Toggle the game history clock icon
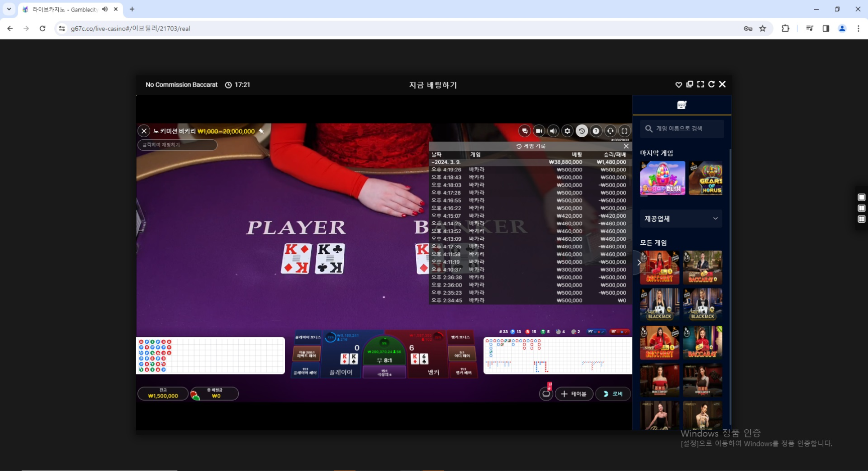Viewport: 868px width, 471px height. coord(582,131)
